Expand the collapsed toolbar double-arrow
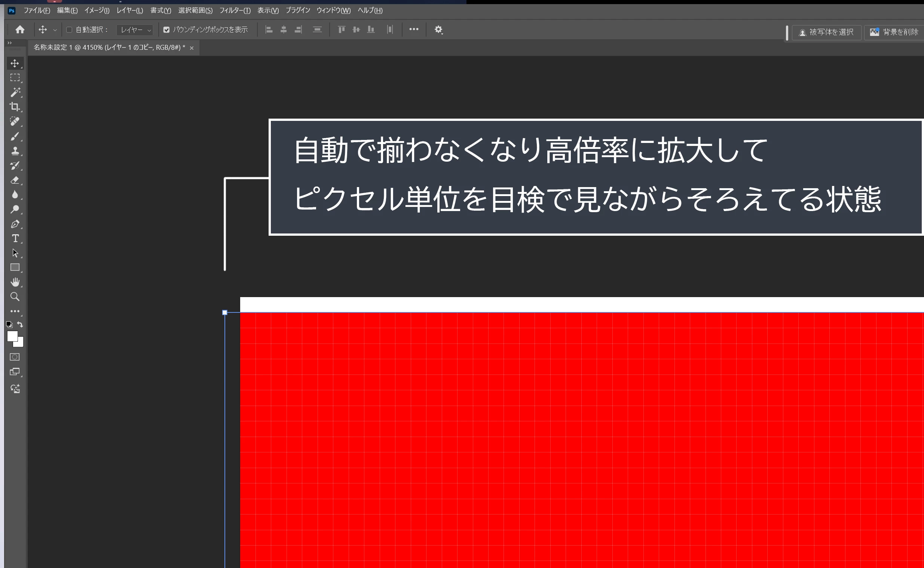 click(9, 43)
